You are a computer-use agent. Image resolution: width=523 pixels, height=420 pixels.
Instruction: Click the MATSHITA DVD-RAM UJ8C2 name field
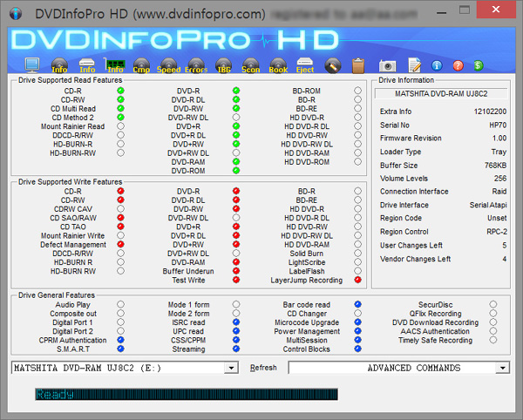[441, 93]
